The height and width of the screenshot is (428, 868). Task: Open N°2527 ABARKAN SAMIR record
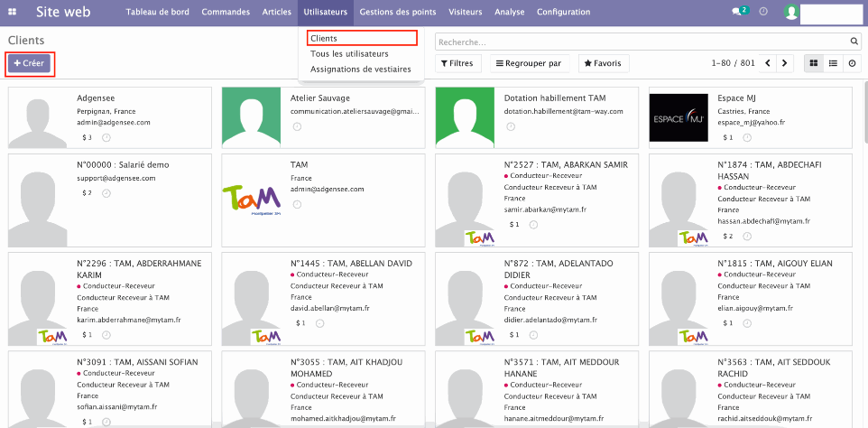coord(537,200)
